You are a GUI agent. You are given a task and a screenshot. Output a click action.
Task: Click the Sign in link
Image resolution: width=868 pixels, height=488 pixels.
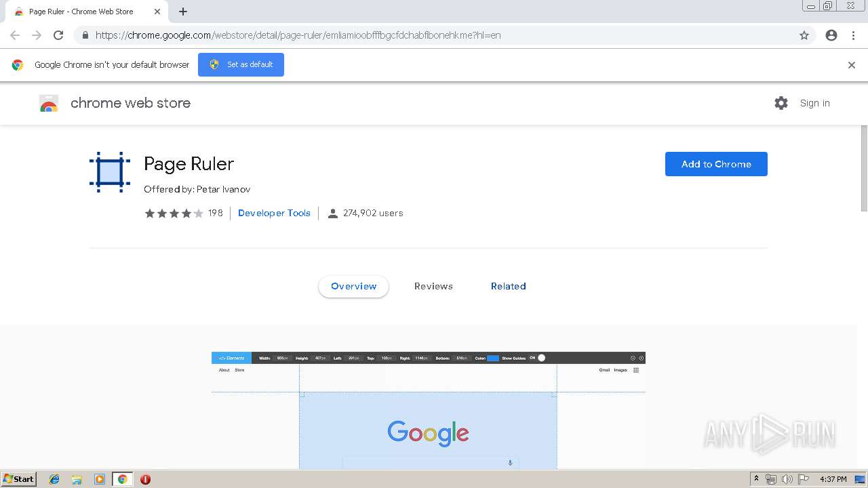coord(814,103)
